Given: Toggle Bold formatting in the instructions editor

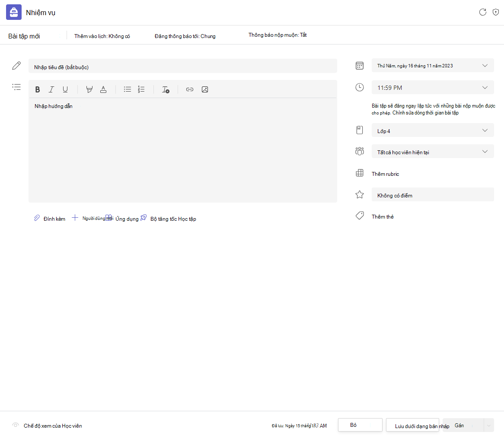Looking at the screenshot, I should pyautogui.click(x=38, y=89).
